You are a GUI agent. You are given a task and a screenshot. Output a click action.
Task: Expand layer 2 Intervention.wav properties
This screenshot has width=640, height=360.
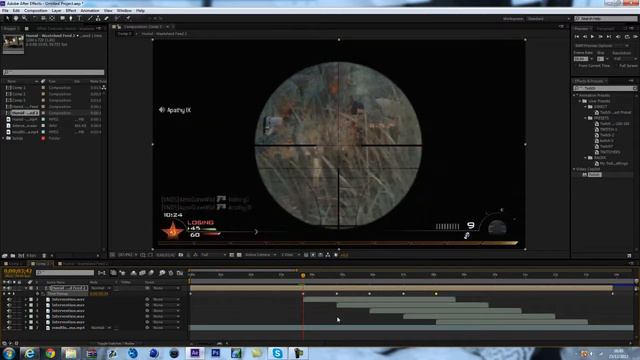tap(26, 299)
